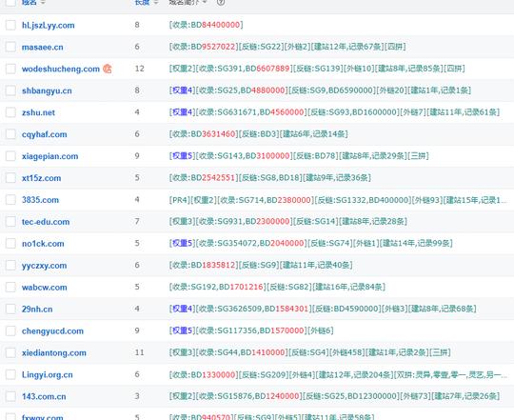The image size is (514, 420).
Task: Check the box next to wodeshucheng.com
Action: click(x=10, y=69)
